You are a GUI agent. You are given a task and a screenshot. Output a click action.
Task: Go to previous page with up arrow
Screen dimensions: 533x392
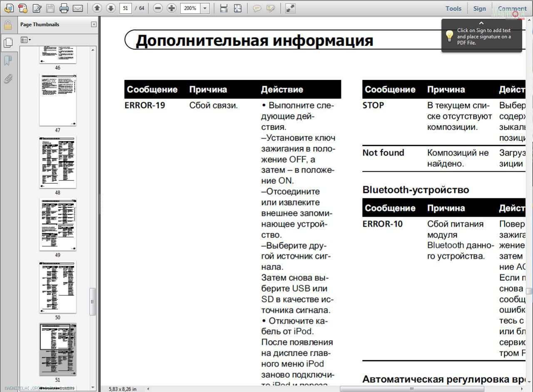click(97, 8)
